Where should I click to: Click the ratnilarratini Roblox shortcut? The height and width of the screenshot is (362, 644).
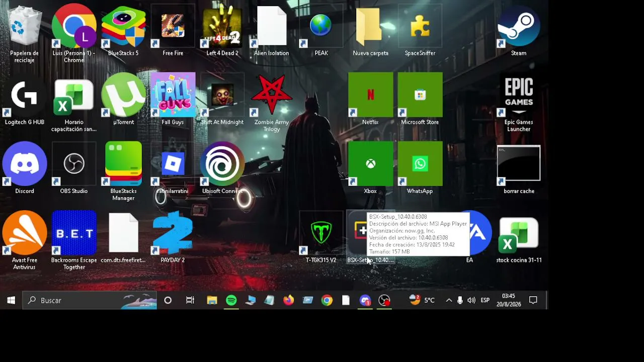click(173, 168)
